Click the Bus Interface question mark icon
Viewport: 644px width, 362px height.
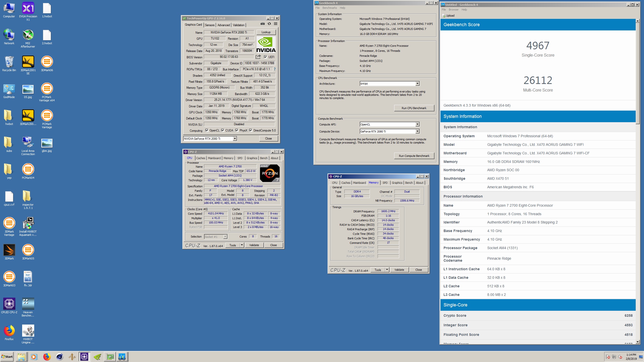point(275,69)
